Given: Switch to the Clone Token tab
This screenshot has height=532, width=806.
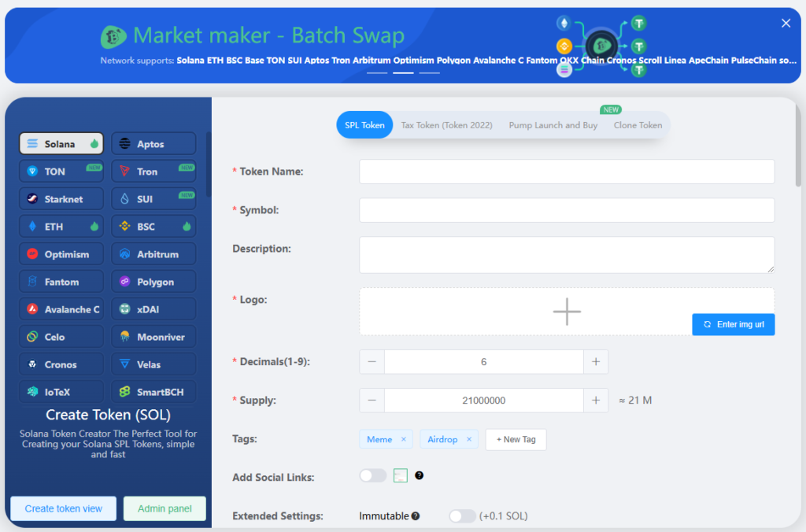Looking at the screenshot, I should tap(638, 125).
